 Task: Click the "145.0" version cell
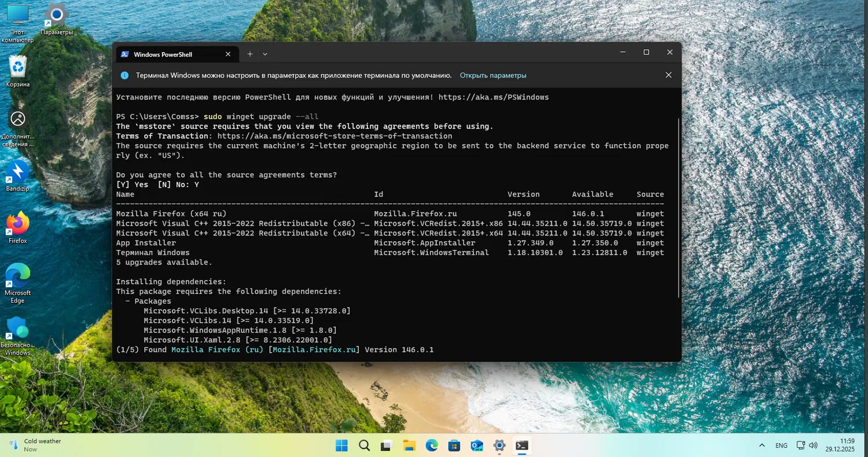(x=519, y=214)
